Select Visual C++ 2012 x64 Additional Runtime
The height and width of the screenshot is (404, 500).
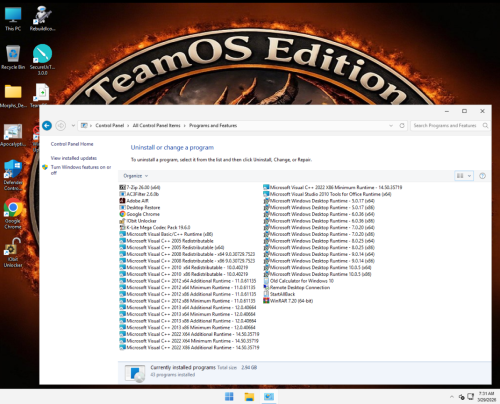[188, 281]
